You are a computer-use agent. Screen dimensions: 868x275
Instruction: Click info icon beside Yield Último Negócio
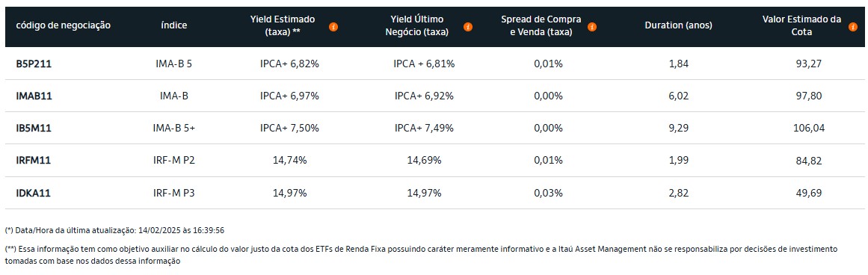click(x=468, y=27)
